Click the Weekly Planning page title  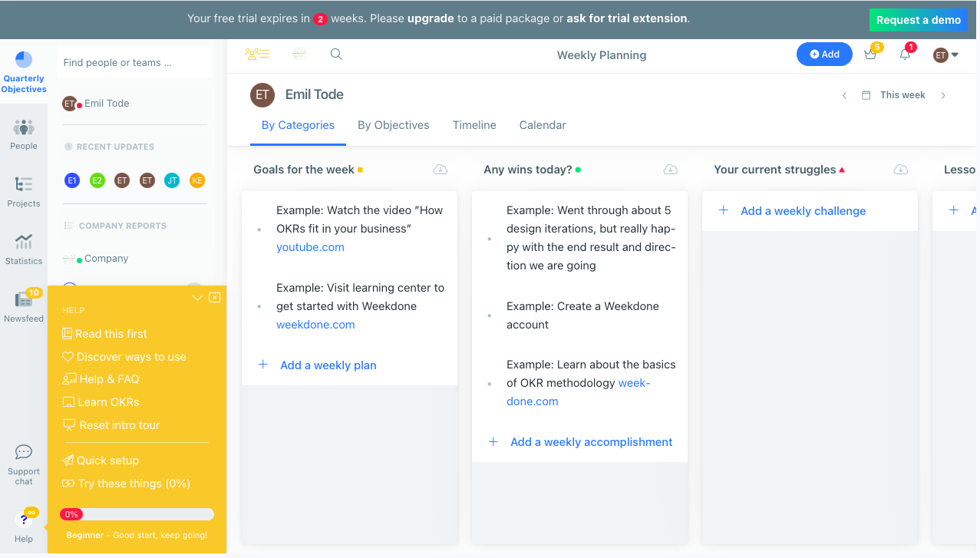[x=602, y=55]
